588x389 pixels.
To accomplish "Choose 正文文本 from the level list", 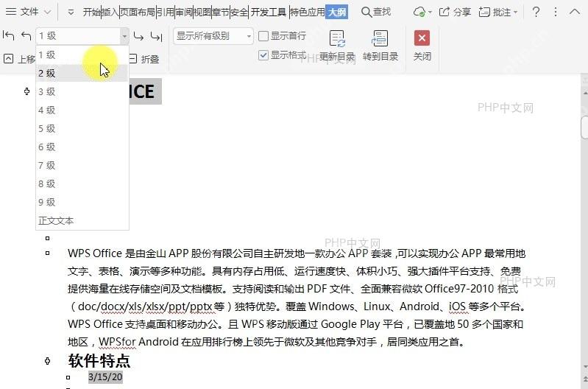I will coord(82,220).
